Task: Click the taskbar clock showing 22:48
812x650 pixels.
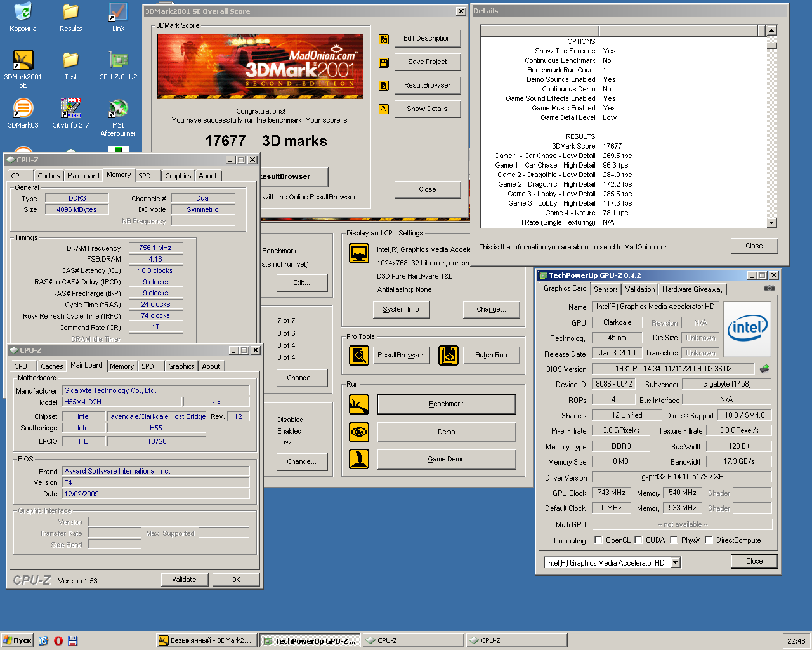Action: coord(796,641)
